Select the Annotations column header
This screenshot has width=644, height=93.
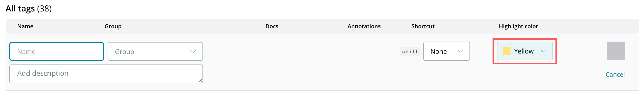(x=364, y=26)
